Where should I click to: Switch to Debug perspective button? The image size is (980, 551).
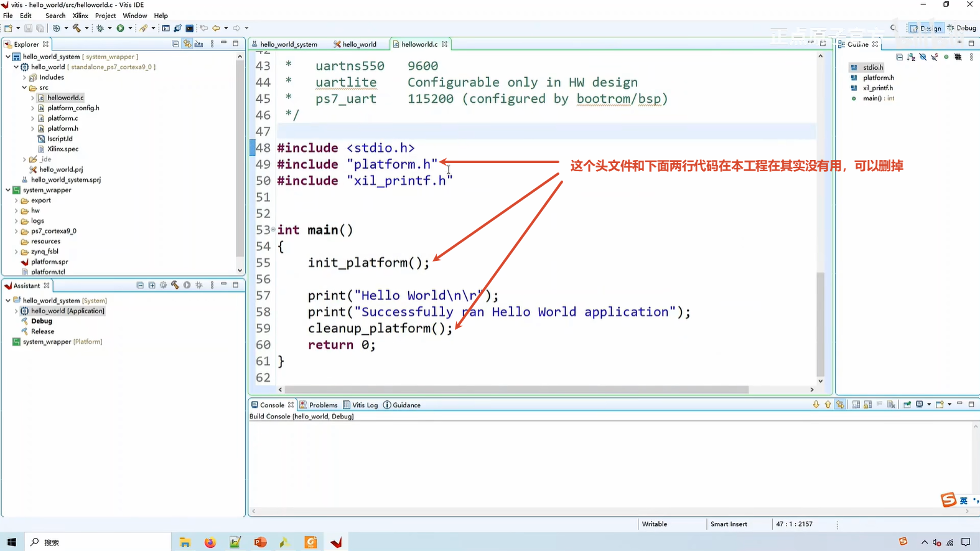pos(962,28)
